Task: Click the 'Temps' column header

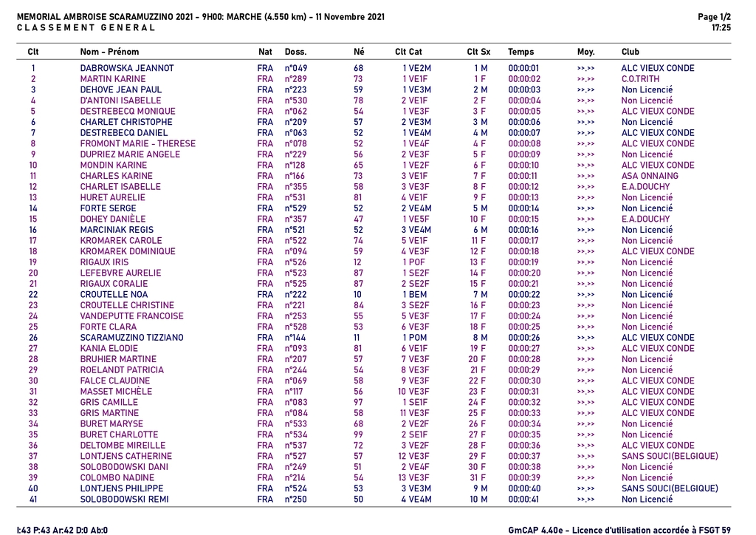Action: (520, 52)
